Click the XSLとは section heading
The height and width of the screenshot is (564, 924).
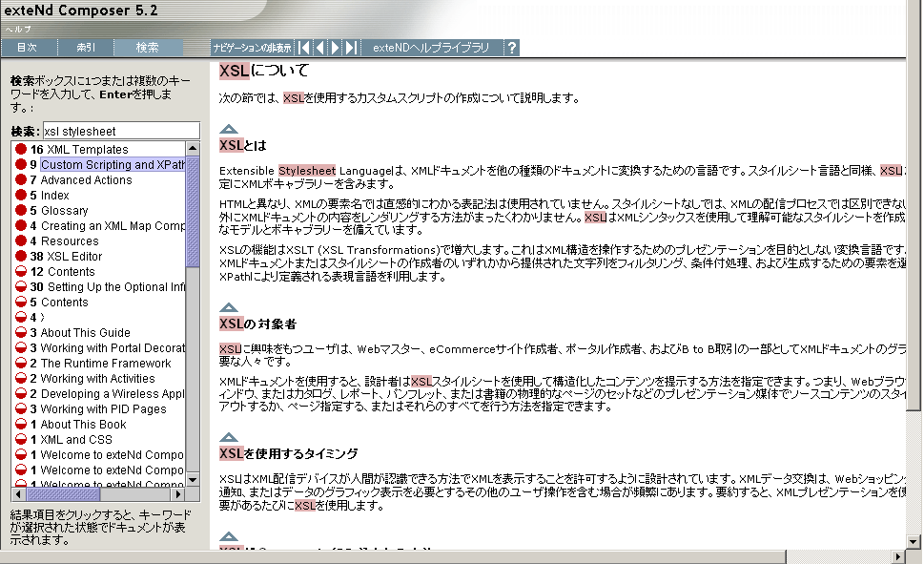tap(243, 145)
